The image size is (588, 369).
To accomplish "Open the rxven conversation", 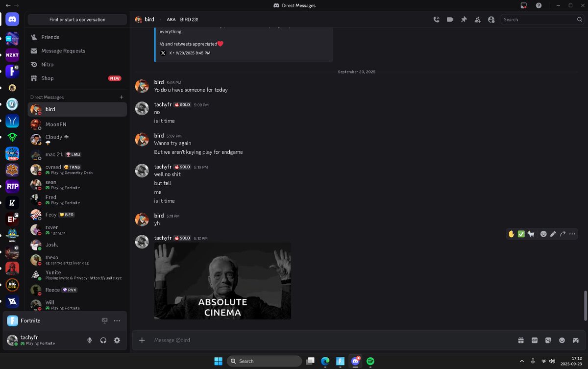I will click(77, 230).
